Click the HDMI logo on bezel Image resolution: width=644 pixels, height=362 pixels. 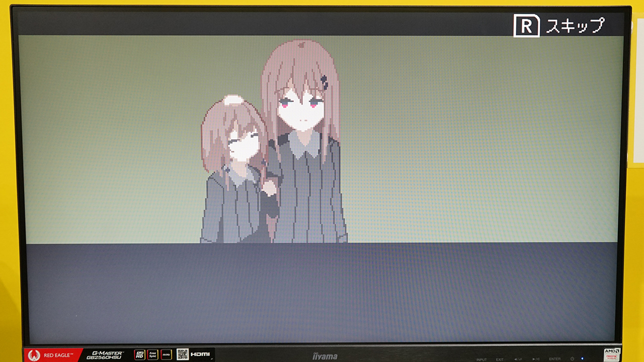[200, 355]
